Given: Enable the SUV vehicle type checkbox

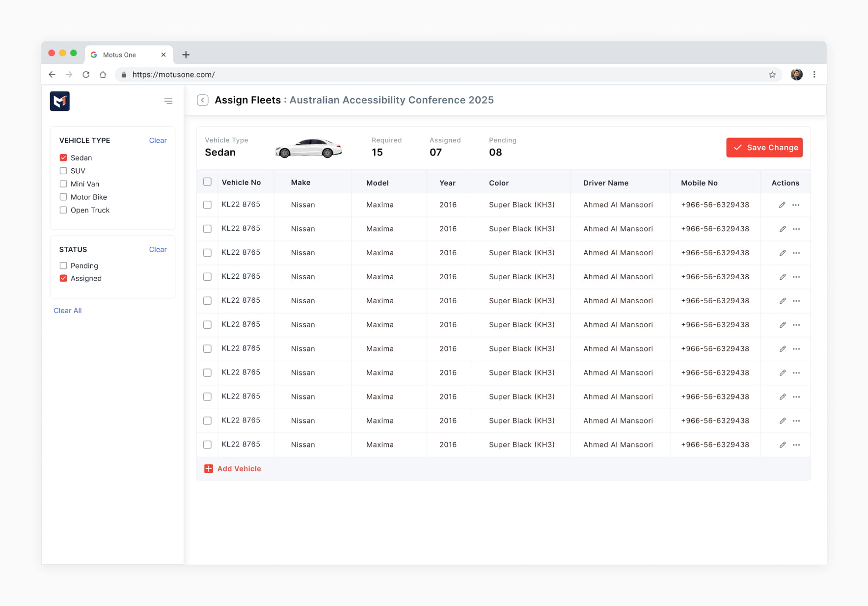Looking at the screenshot, I should (x=63, y=171).
